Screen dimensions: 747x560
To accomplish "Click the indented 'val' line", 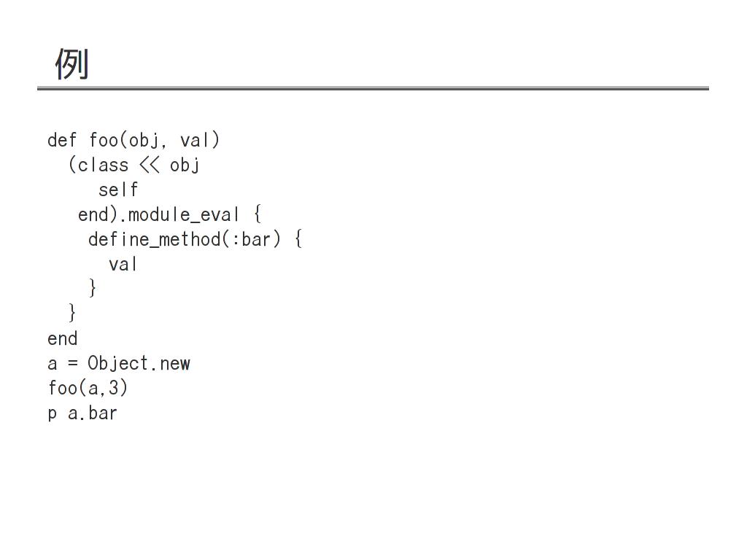I will tap(123, 264).
